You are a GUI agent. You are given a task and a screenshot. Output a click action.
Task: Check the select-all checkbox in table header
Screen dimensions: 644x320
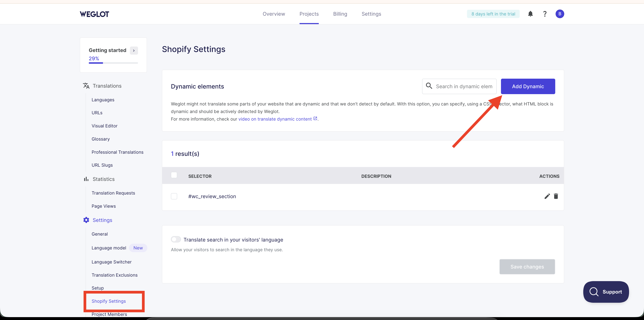pyautogui.click(x=174, y=175)
